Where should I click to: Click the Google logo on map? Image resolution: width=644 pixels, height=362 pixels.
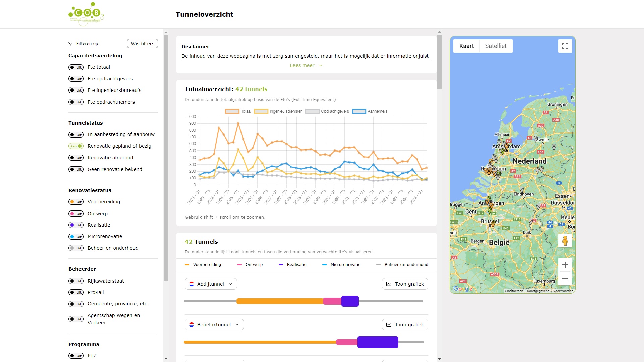[x=463, y=289]
